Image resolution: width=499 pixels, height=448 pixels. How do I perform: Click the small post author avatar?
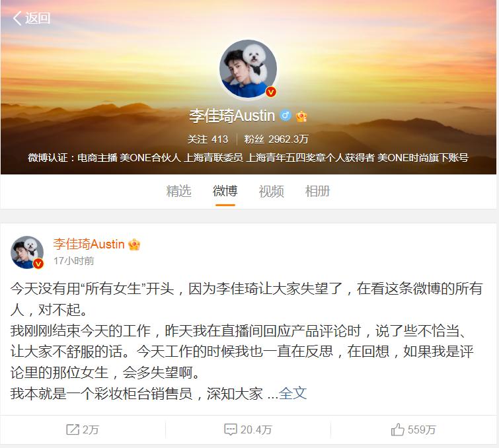[27, 252]
